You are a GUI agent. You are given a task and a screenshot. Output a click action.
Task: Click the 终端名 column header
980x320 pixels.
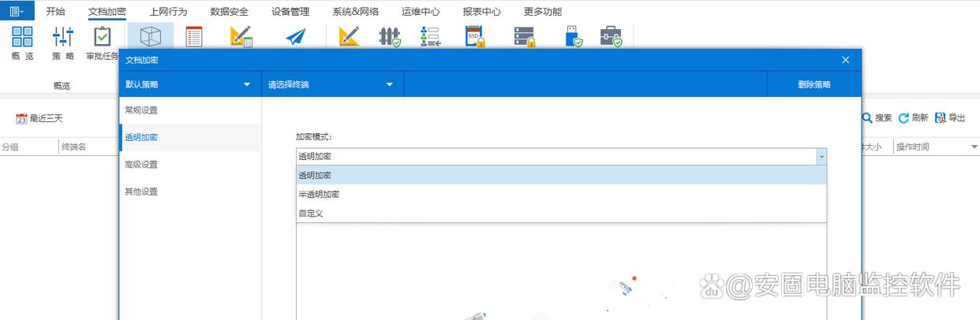(x=88, y=147)
